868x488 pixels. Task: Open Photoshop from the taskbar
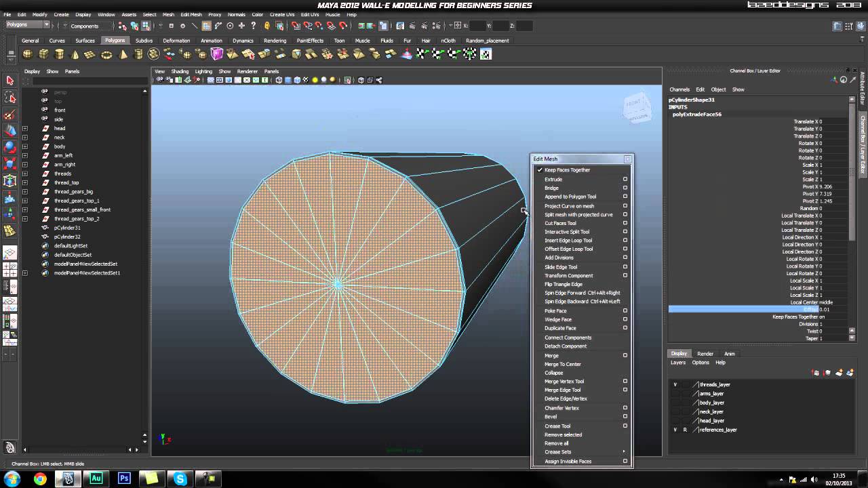(x=124, y=479)
